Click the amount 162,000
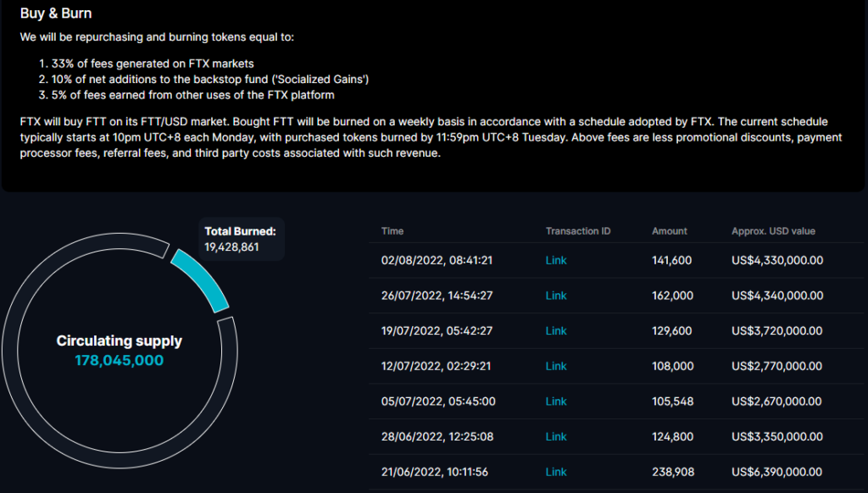Screen dimensions: 868x493 pos(672,296)
